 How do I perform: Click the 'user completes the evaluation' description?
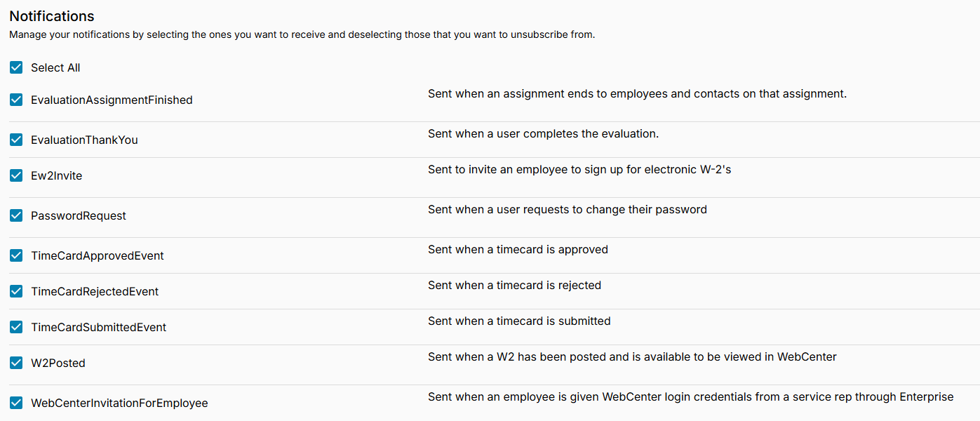543,134
